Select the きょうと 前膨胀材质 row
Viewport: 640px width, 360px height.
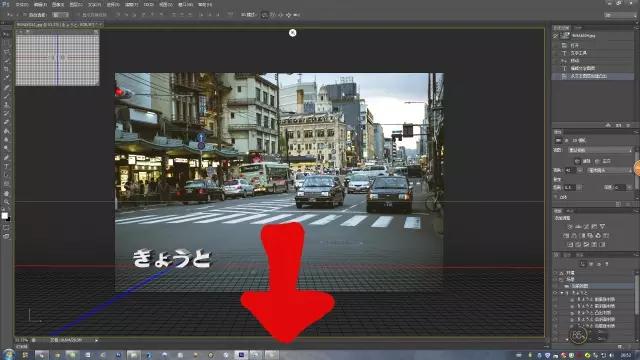click(593, 299)
